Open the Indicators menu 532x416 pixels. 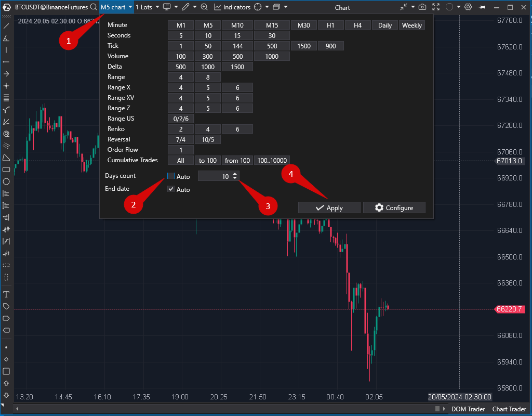tap(232, 7)
